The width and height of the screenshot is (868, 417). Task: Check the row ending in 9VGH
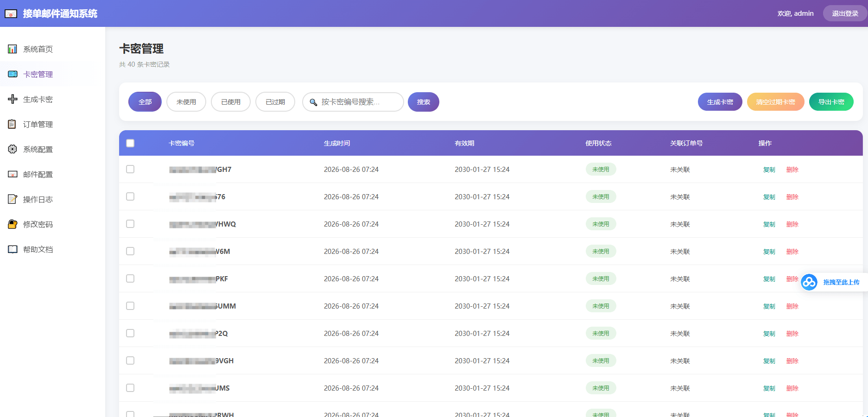pyautogui.click(x=130, y=360)
